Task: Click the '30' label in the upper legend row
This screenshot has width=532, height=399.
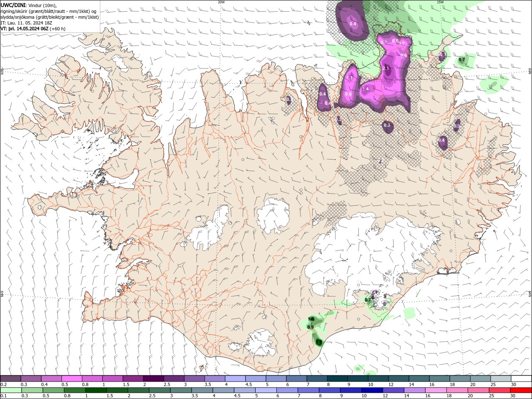Action: [514, 384]
